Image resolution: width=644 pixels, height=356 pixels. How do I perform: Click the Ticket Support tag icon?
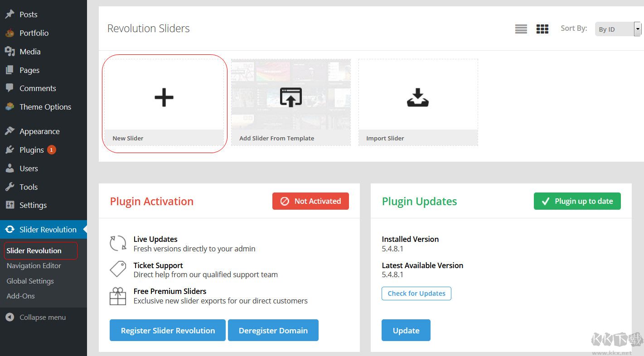pyautogui.click(x=118, y=269)
